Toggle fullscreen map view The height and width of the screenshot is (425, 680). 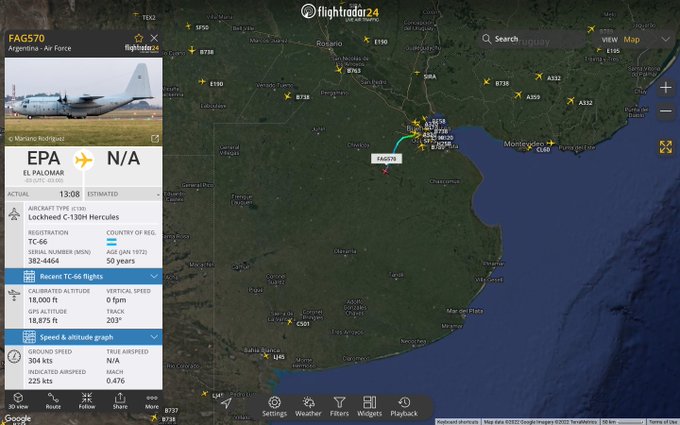(666, 147)
